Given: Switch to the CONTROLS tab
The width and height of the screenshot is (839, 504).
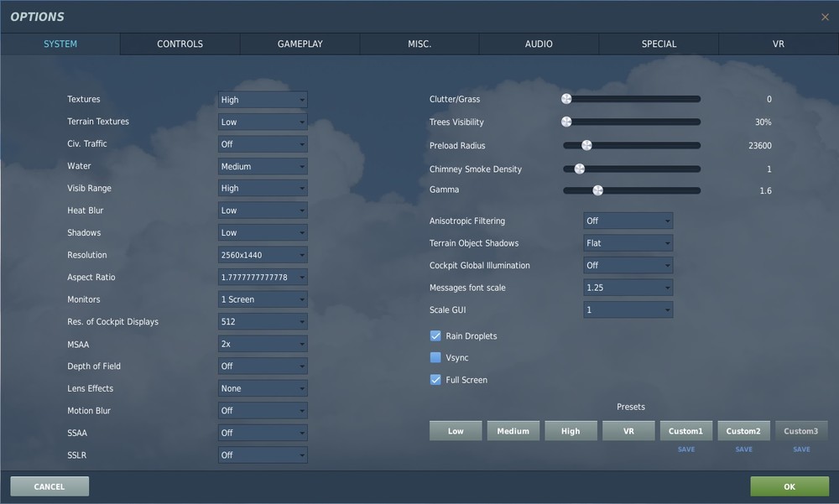Looking at the screenshot, I should (x=179, y=44).
